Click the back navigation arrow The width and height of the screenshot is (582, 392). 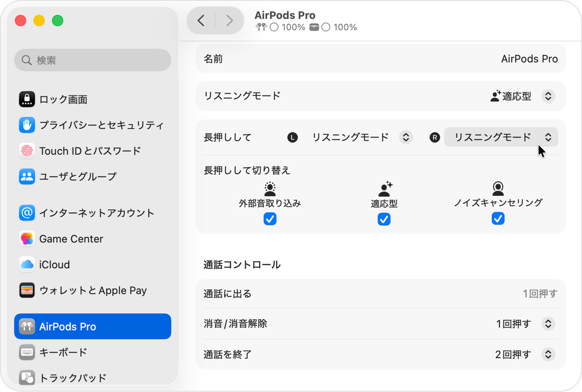pyautogui.click(x=201, y=20)
